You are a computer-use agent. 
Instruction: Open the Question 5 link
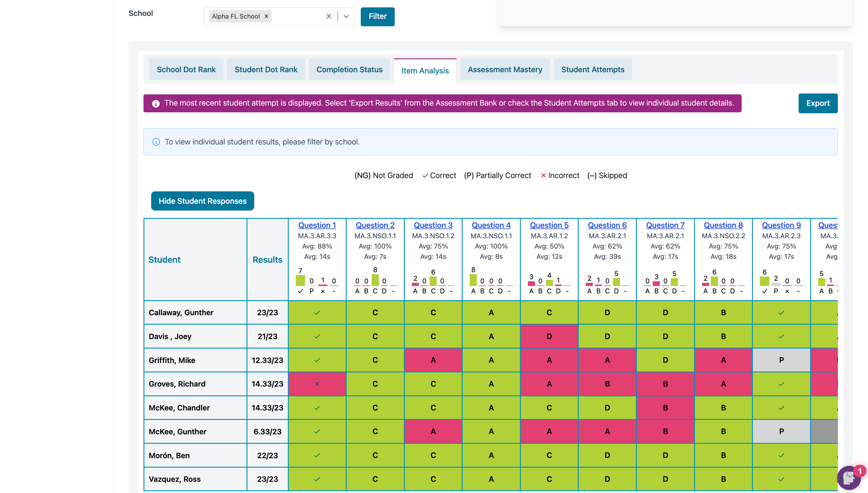549,225
